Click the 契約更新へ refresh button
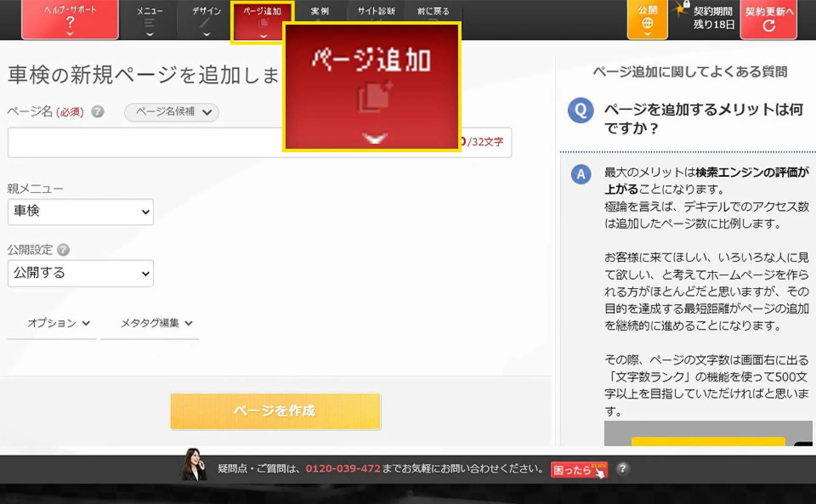The width and height of the screenshot is (816, 504). point(768,20)
